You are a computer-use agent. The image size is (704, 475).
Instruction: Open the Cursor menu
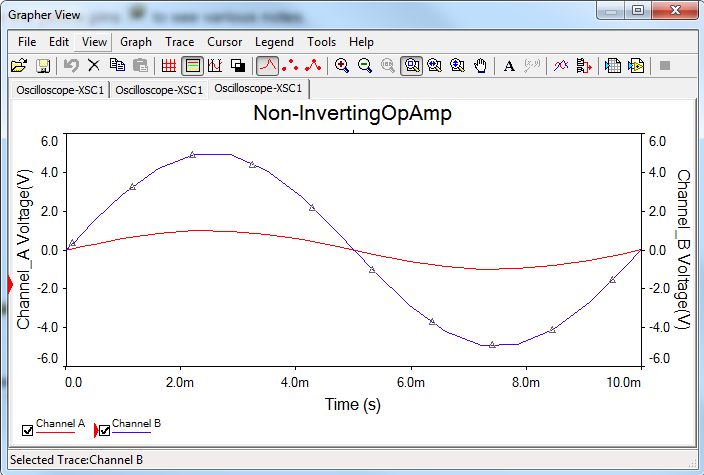click(x=225, y=42)
